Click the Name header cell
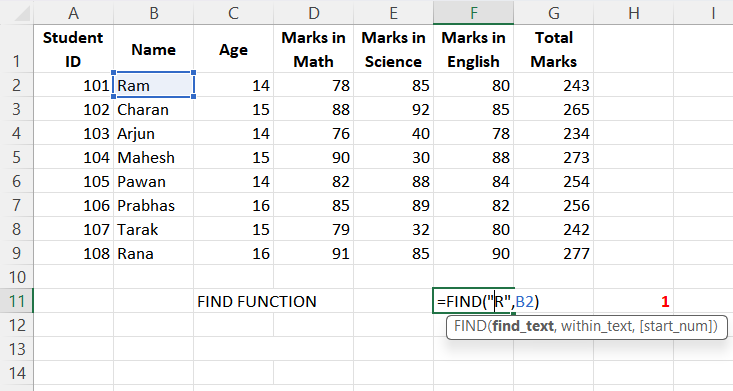 (153, 49)
